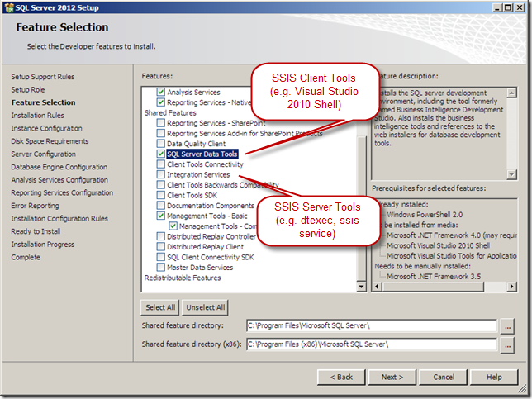Click Installation Progress step
The width and height of the screenshot is (532, 399).
(x=43, y=245)
